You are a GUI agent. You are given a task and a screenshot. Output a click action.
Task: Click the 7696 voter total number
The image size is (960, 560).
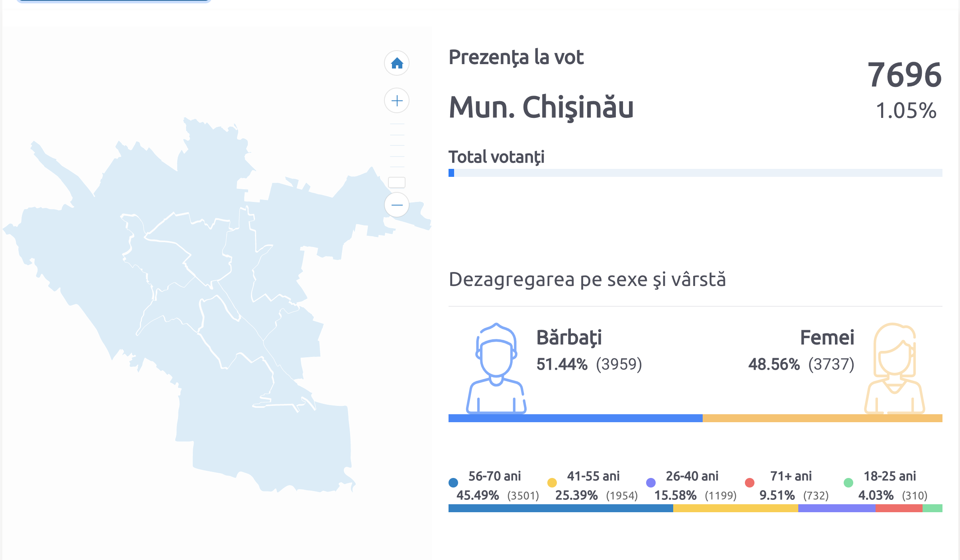click(904, 75)
